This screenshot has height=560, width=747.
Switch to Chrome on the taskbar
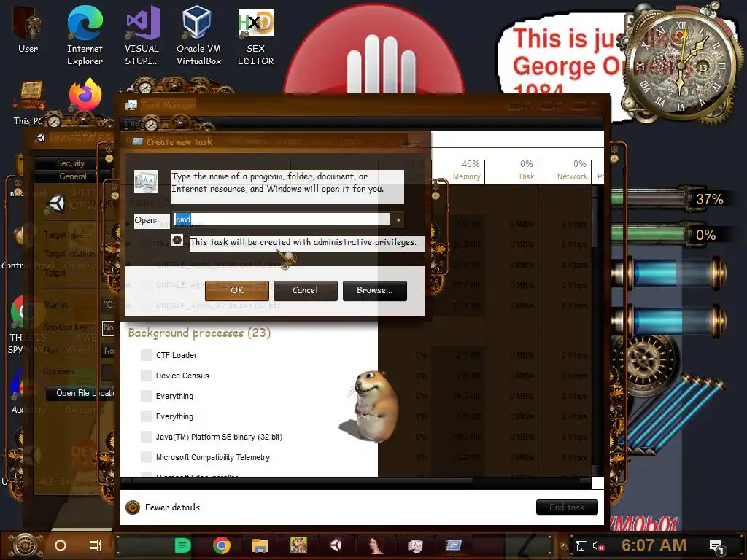click(222, 545)
